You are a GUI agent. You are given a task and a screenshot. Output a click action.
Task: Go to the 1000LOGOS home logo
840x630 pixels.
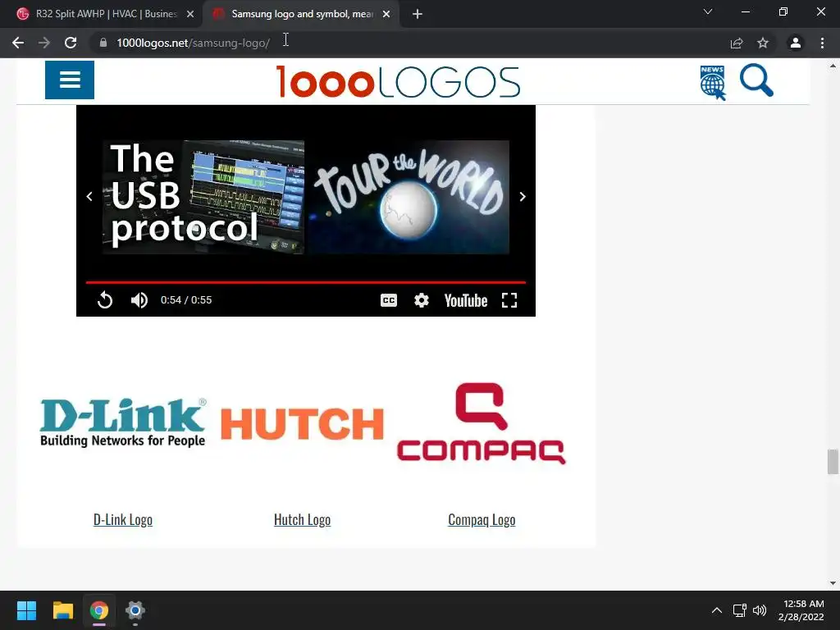398,81
